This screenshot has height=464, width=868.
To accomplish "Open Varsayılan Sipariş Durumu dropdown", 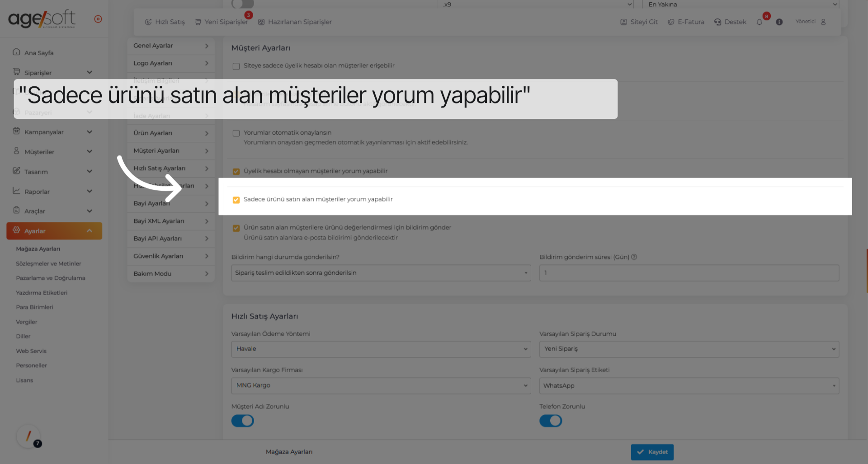I will coord(689,349).
